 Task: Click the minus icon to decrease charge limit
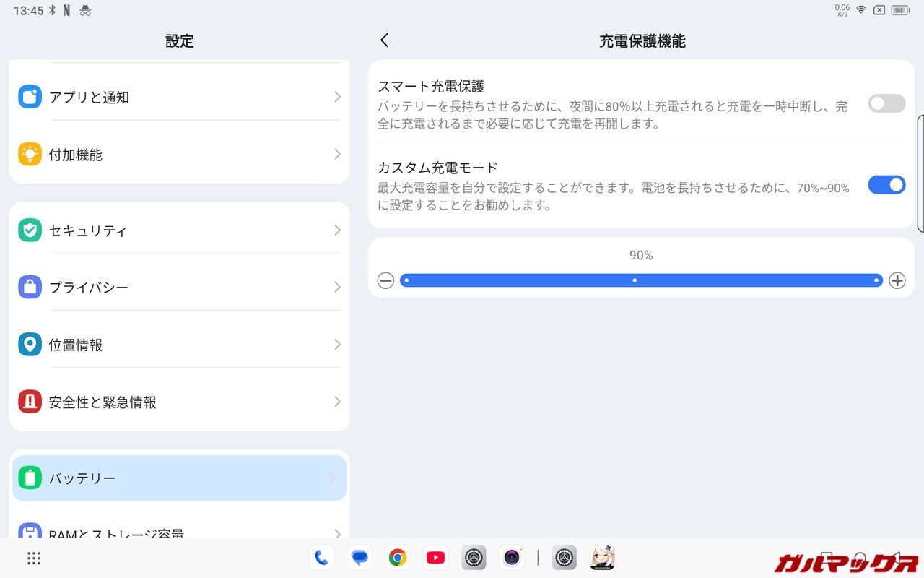point(385,280)
